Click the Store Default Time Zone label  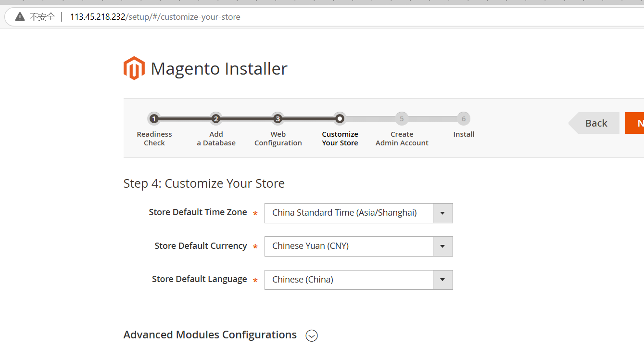[x=198, y=212]
